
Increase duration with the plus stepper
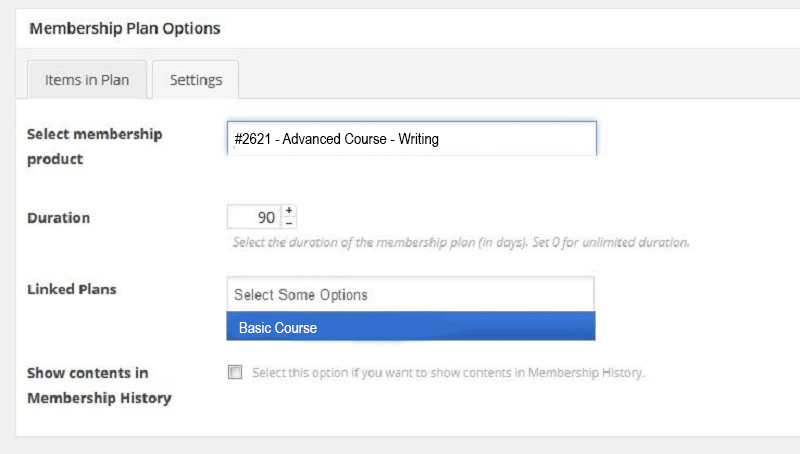(289, 210)
